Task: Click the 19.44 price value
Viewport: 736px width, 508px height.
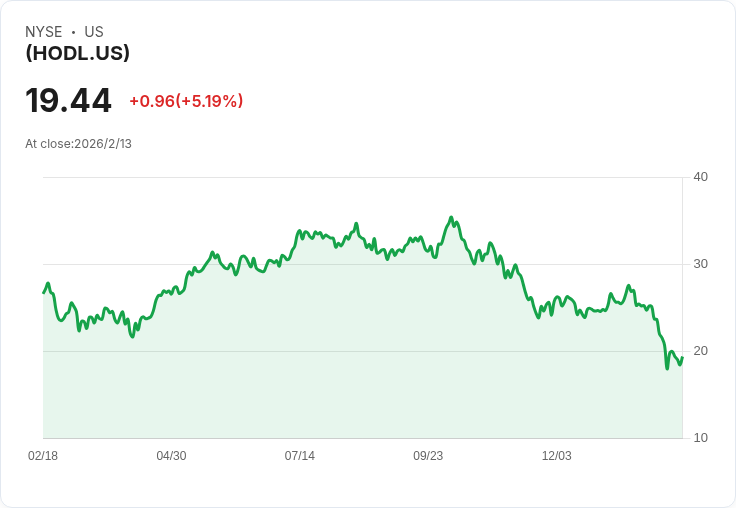Action: click(x=68, y=101)
